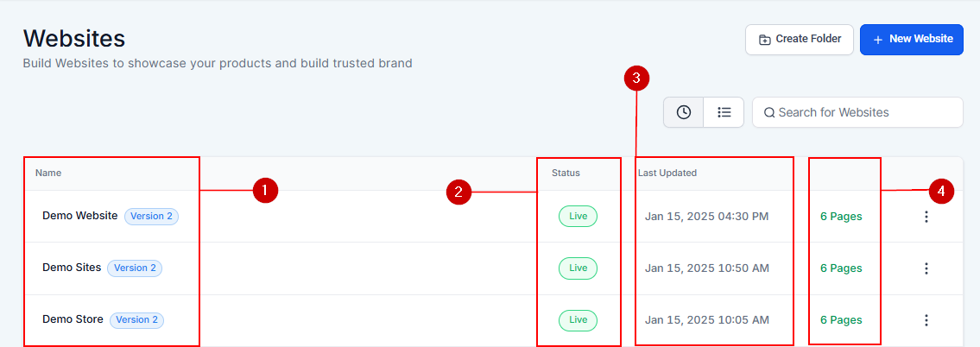Click the Create Folder button
980x347 pixels.
click(x=800, y=40)
